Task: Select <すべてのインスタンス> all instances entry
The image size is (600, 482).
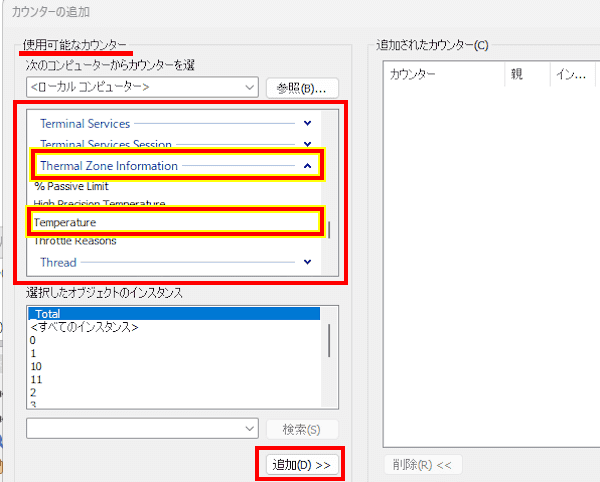Action: coord(84,327)
